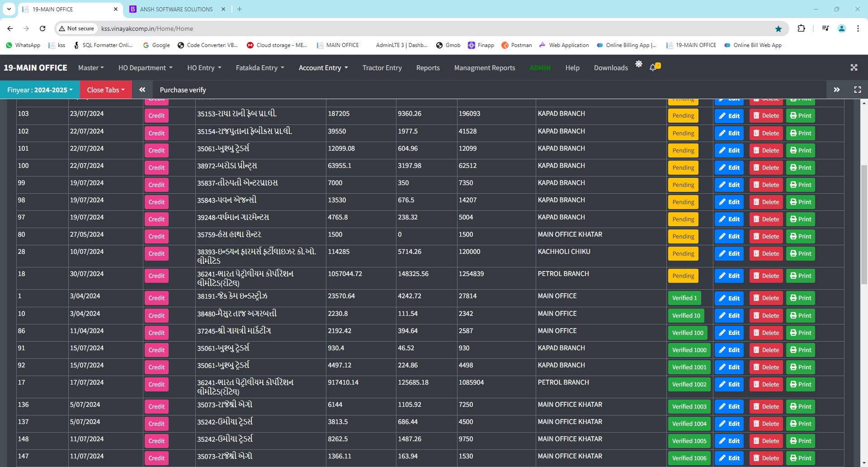The width and height of the screenshot is (868, 467).
Task: Click the vertical scrollbar thumb
Action: pos(864,224)
